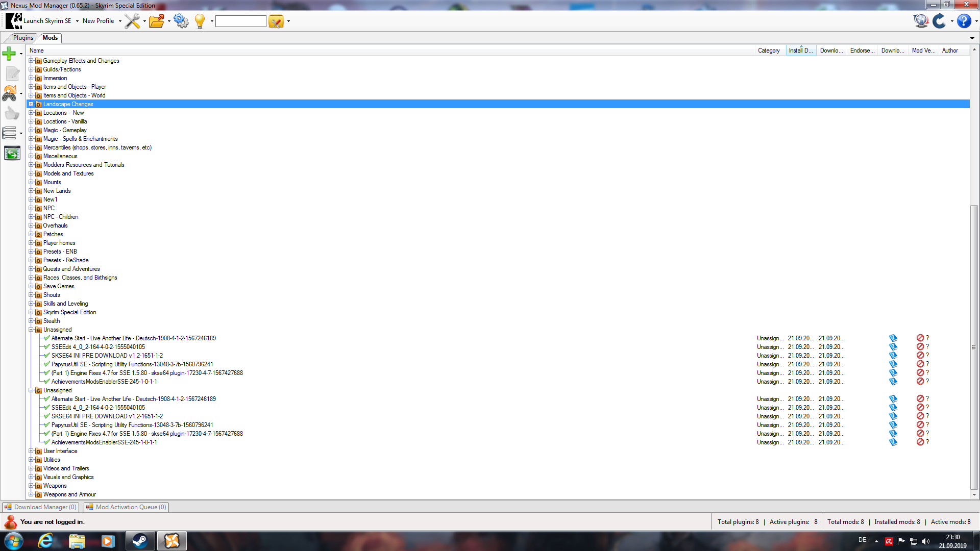Click the binoculars mod update check icon
The height and width of the screenshot is (551, 980).
pyautogui.click(x=9, y=93)
